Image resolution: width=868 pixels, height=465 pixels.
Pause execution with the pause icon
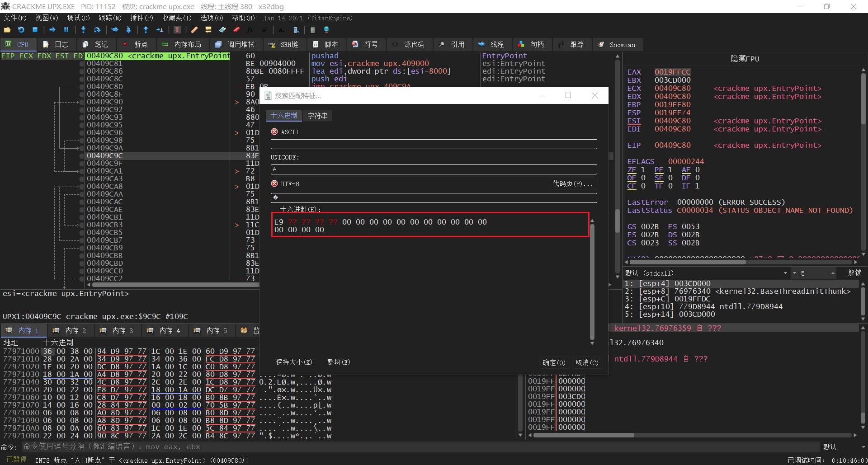pyautogui.click(x=66, y=30)
